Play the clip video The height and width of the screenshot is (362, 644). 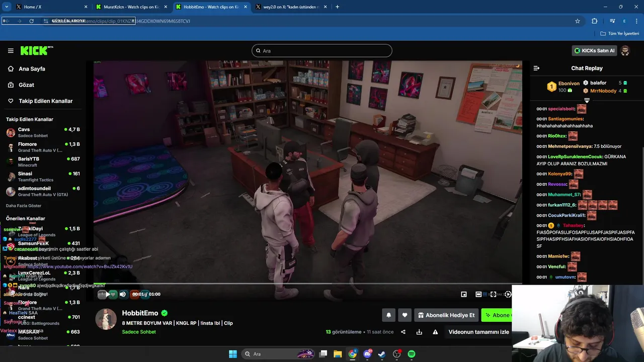tap(107, 294)
